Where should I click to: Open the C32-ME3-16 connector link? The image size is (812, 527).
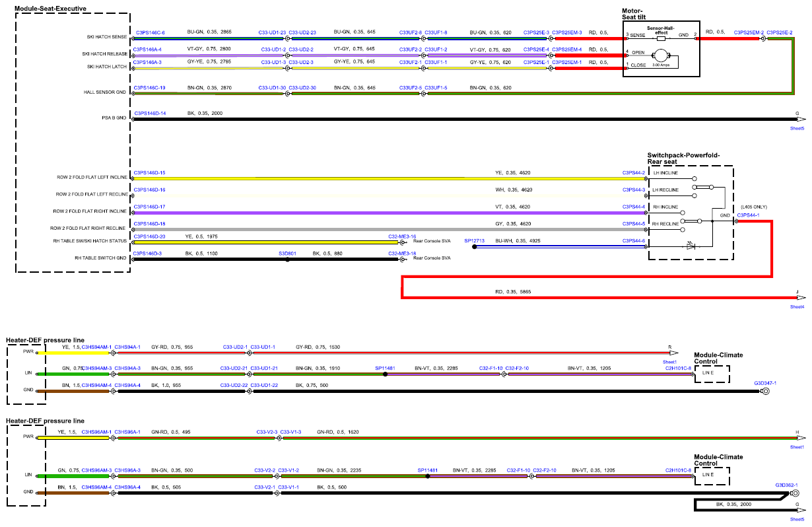pos(402,236)
